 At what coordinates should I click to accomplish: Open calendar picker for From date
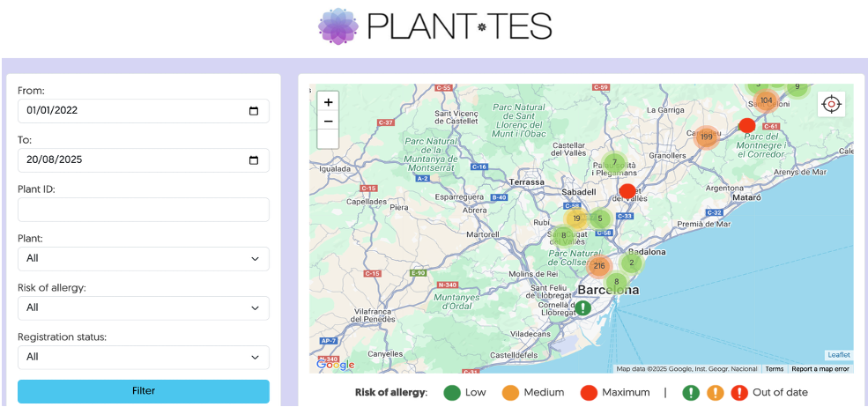point(254,111)
